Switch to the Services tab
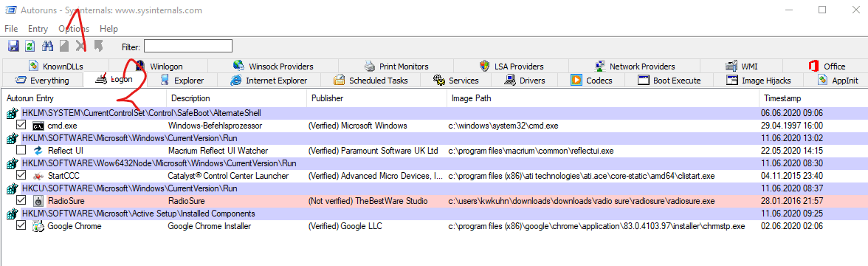 pos(456,81)
